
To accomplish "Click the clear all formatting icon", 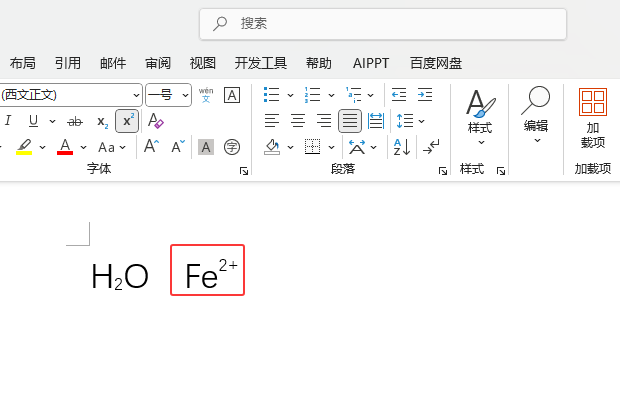I will 155,121.
